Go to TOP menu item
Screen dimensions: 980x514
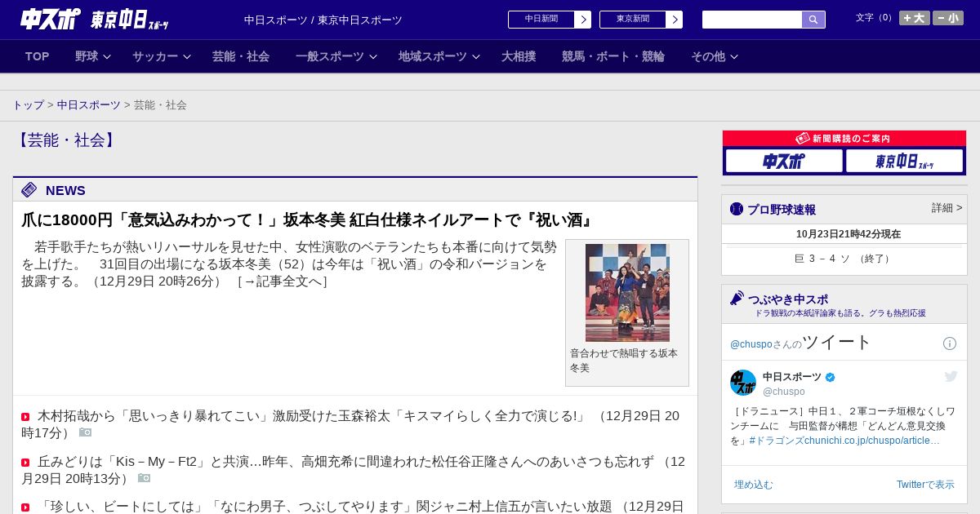38,56
